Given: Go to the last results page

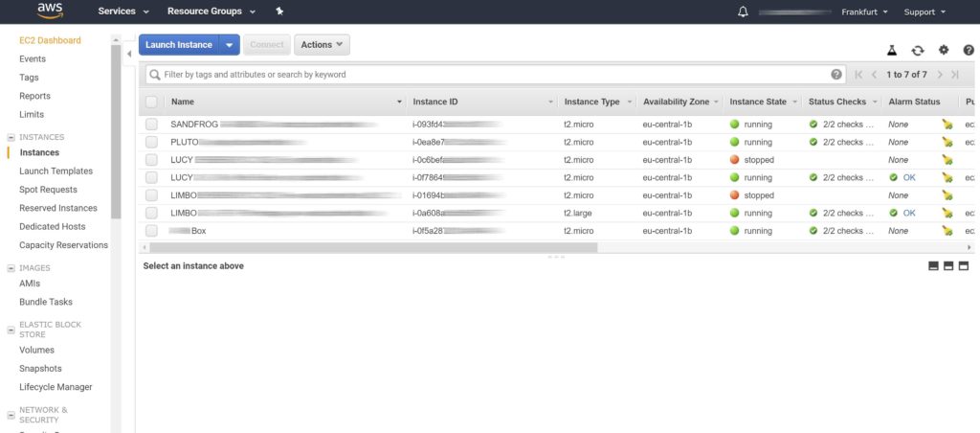Looking at the screenshot, I should (x=955, y=75).
